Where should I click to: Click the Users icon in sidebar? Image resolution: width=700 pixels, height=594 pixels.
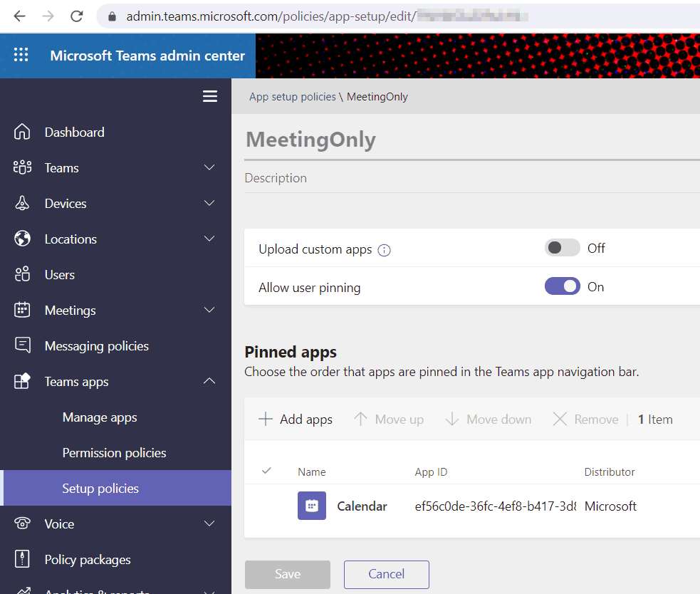(22, 274)
